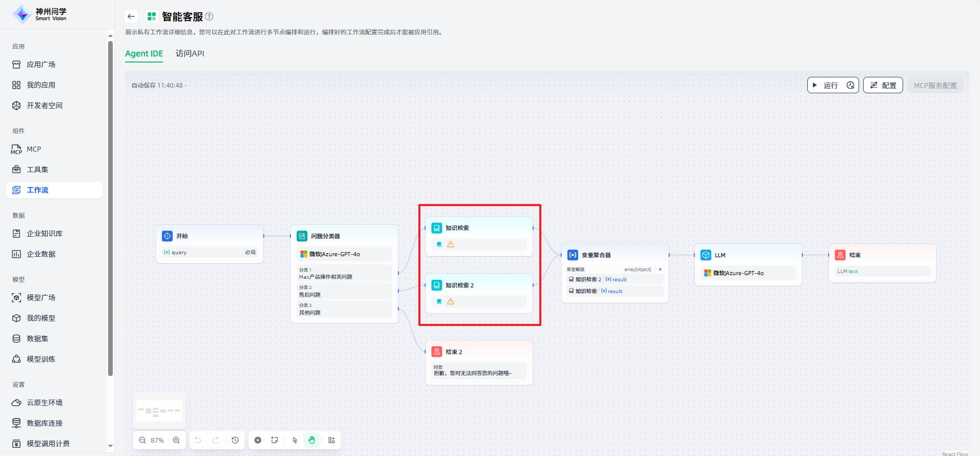
Task: Click plus in 变量聚合器 node
Action: pyautogui.click(x=660, y=269)
